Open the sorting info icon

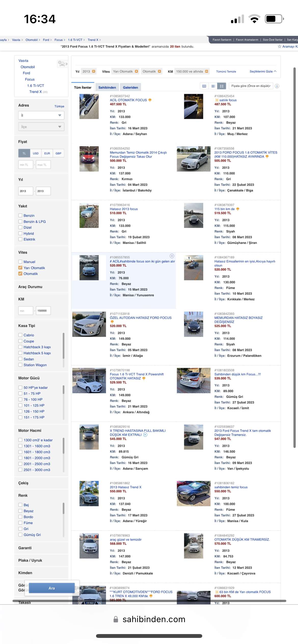coord(277,86)
